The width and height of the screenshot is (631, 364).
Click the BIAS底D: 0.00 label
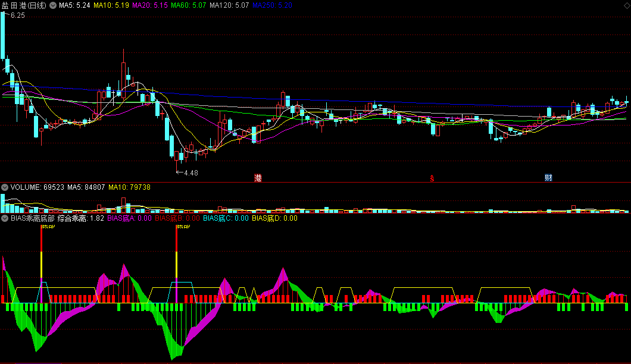[x=275, y=218]
